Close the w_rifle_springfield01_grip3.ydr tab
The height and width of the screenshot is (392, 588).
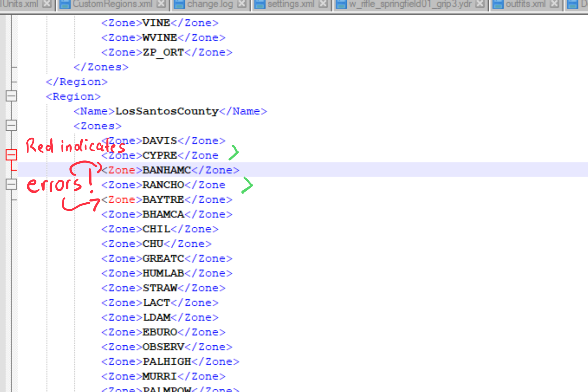tap(480, 4)
